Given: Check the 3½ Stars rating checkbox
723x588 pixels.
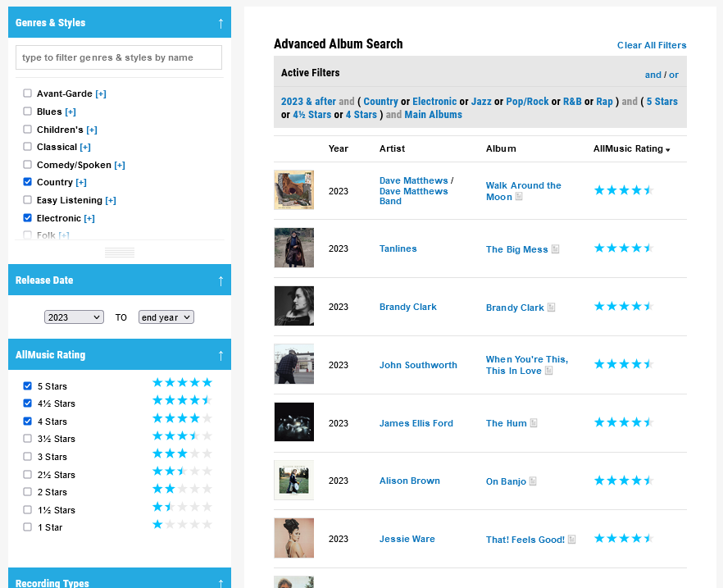Looking at the screenshot, I should (x=28, y=439).
